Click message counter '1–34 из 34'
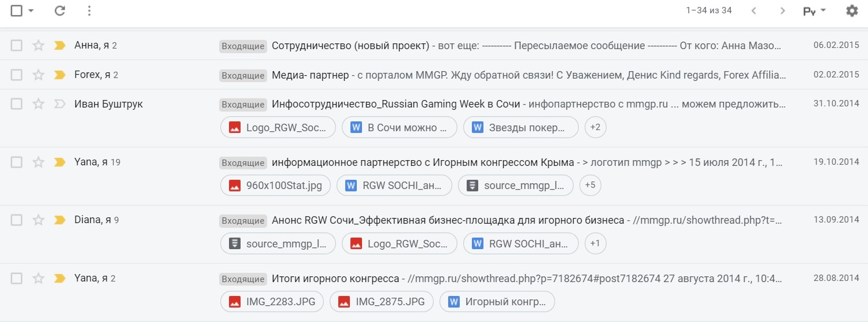This screenshot has height=322, width=868. pyautogui.click(x=708, y=10)
